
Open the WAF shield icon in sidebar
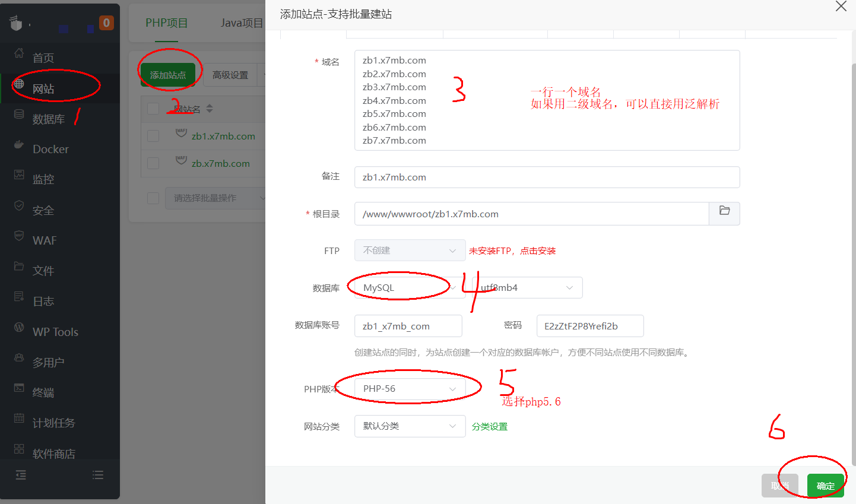[x=19, y=236]
